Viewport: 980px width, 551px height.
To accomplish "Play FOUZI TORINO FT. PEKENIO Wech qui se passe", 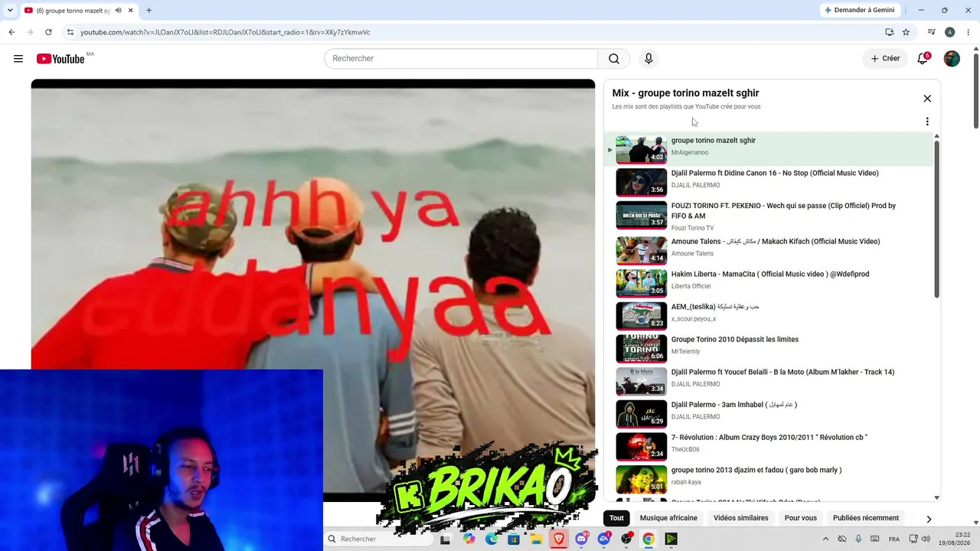I will click(783, 210).
